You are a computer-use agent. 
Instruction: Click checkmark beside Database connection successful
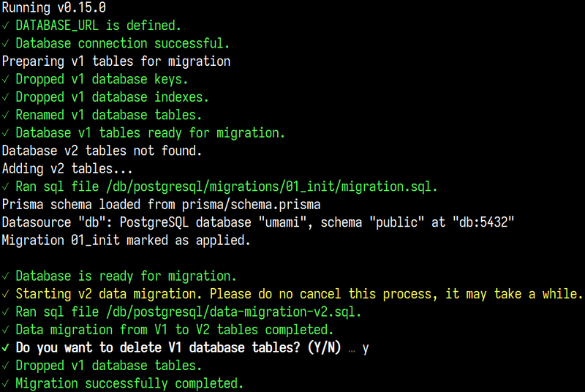(x=5, y=44)
